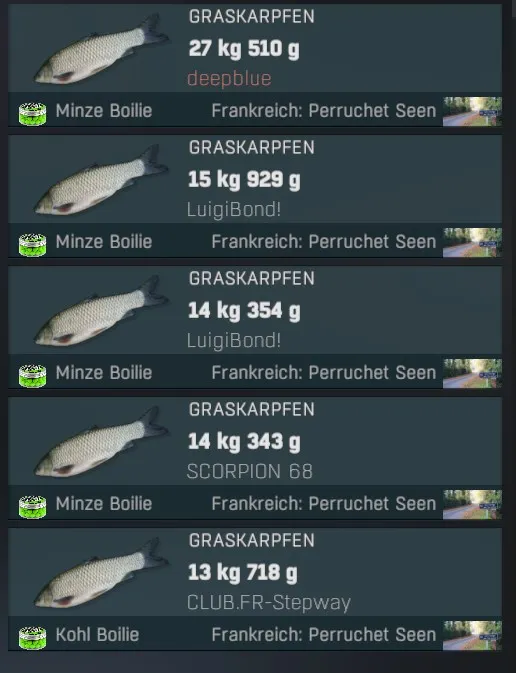Viewport: 516px width, 673px height.
Task: Click the location thumbnail next to the 14 kg 343 g catch
Action: (x=472, y=504)
